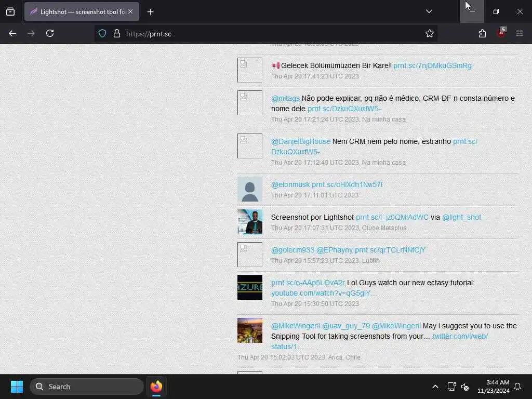Open link prnt.sc/l_jz0QMiAdWC
Screen dimensions: 532x399
[392, 218]
